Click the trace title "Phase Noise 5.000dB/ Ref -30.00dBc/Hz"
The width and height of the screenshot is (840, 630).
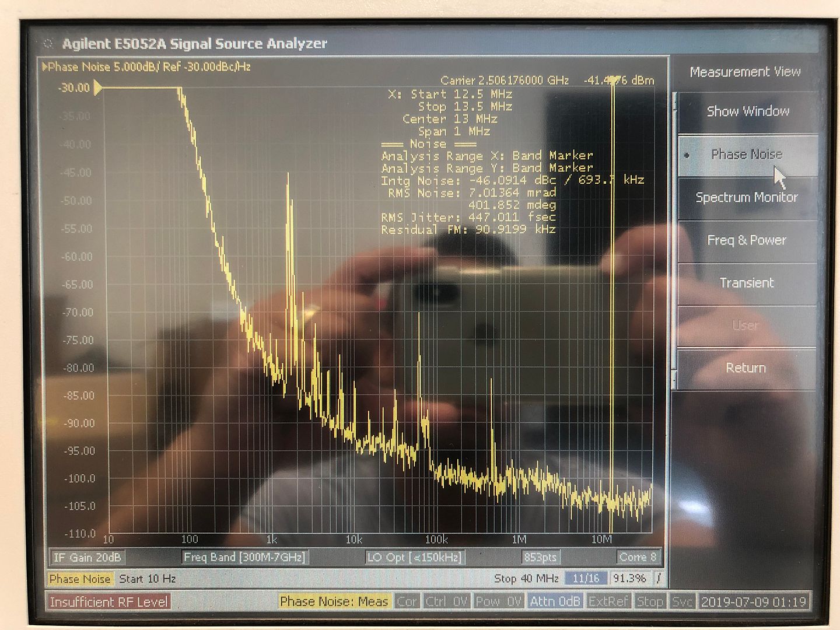click(x=149, y=67)
